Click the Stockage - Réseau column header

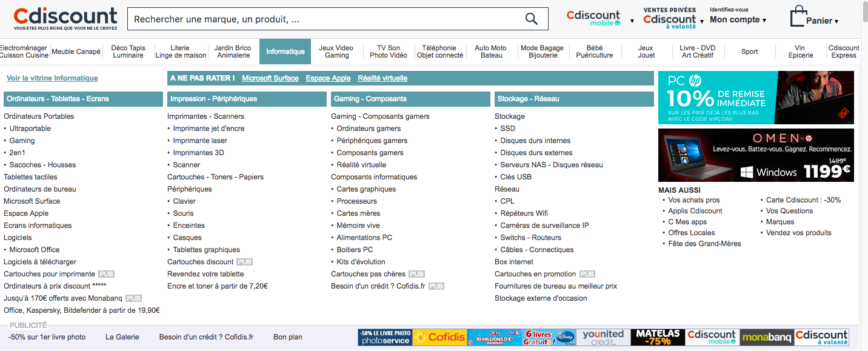[574, 99]
